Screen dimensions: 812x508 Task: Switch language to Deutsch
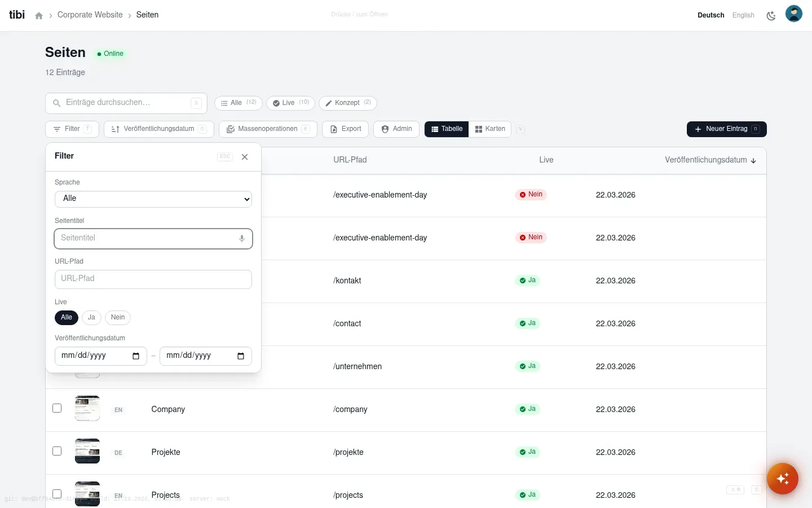click(711, 15)
